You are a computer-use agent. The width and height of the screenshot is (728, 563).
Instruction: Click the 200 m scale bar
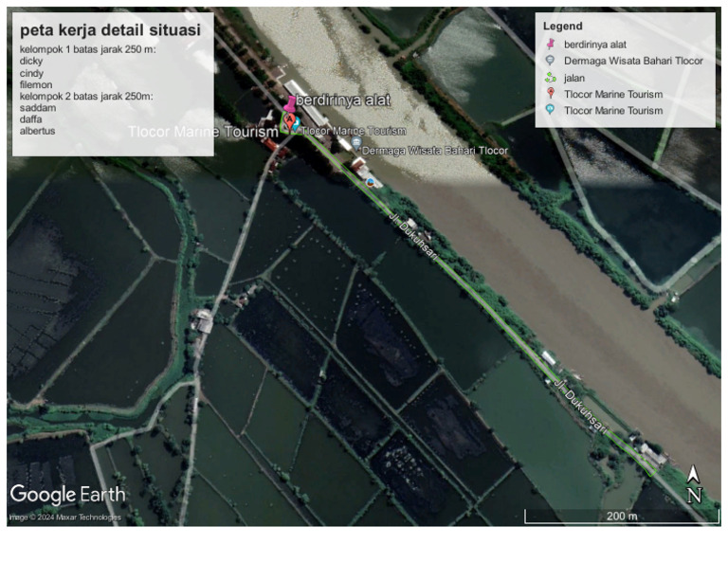[622, 517]
